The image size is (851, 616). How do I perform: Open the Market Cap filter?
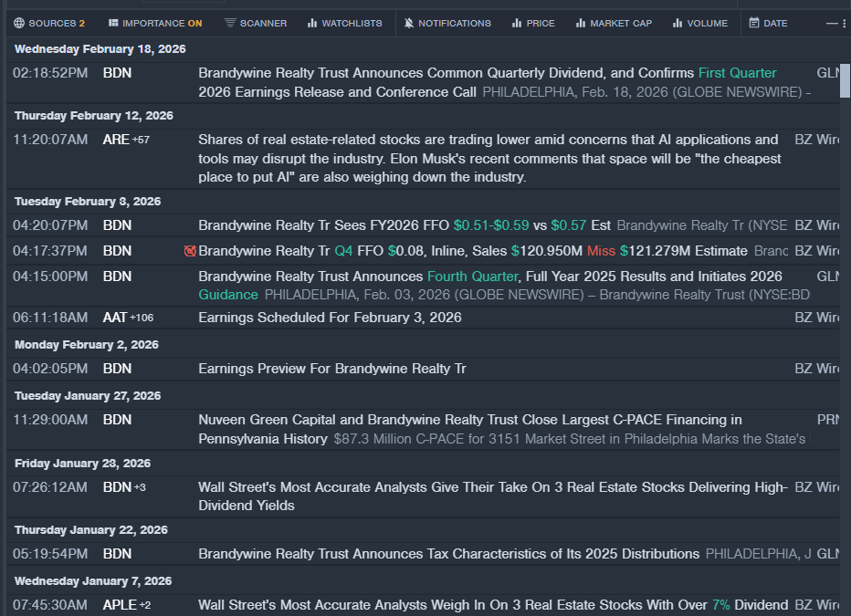coord(613,23)
